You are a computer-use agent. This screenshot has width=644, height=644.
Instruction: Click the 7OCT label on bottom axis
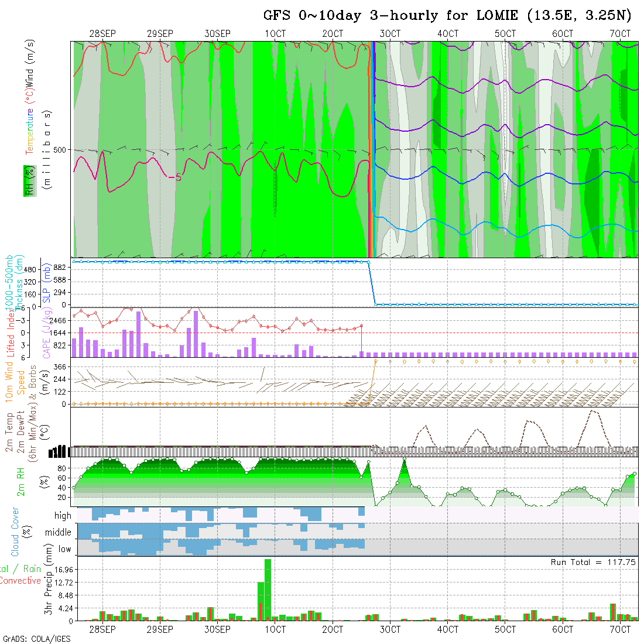click(x=620, y=629)
